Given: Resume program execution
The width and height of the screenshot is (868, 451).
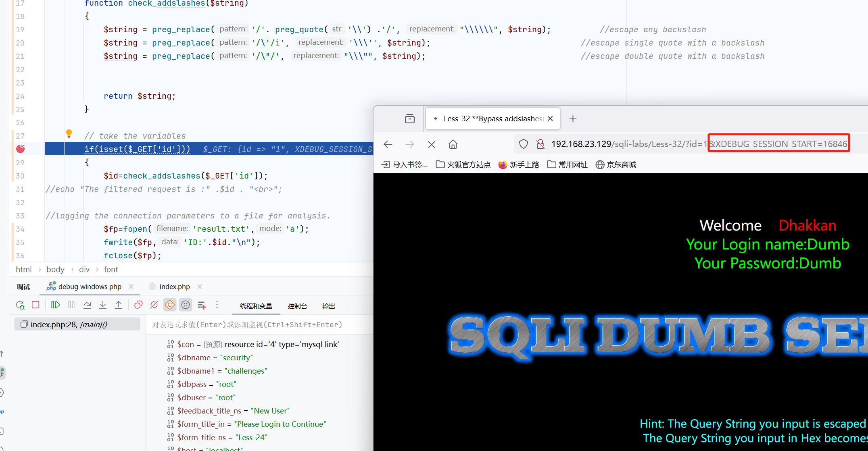Looking at the screenshot, I should click(x=55, y=305).
